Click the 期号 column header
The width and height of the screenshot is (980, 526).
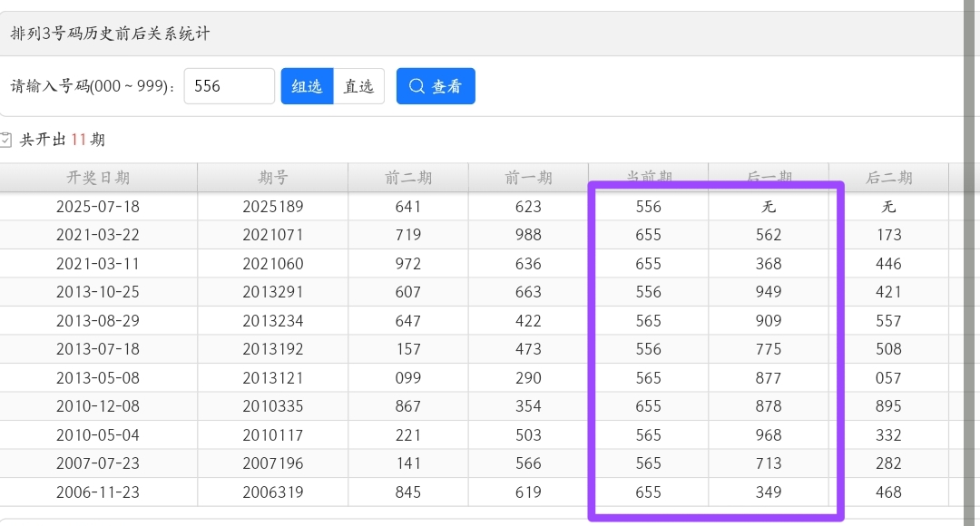point(273,178)
